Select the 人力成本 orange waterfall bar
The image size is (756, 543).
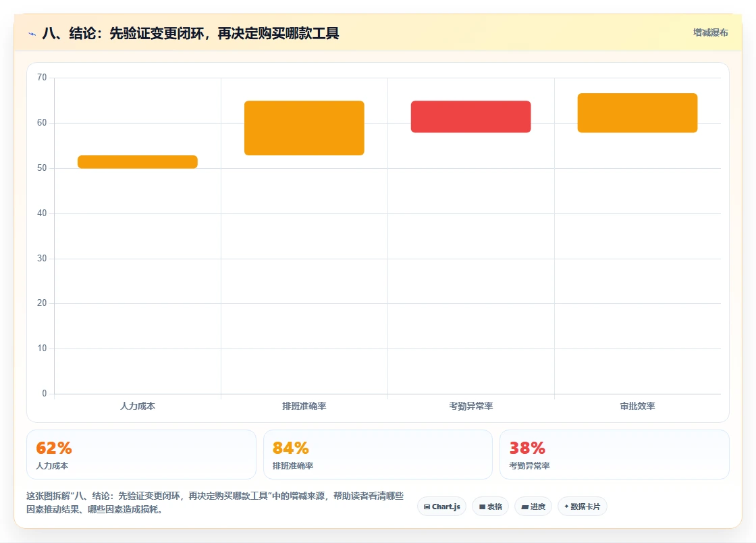click(x=138, y=162)
